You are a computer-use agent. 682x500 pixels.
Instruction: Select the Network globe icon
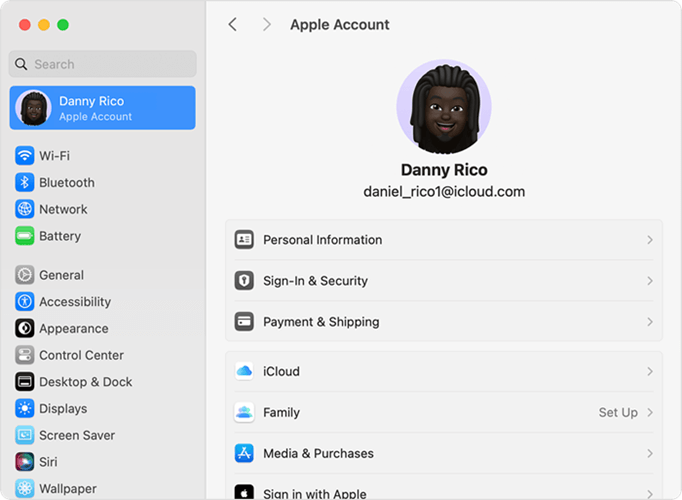point(25,210)
